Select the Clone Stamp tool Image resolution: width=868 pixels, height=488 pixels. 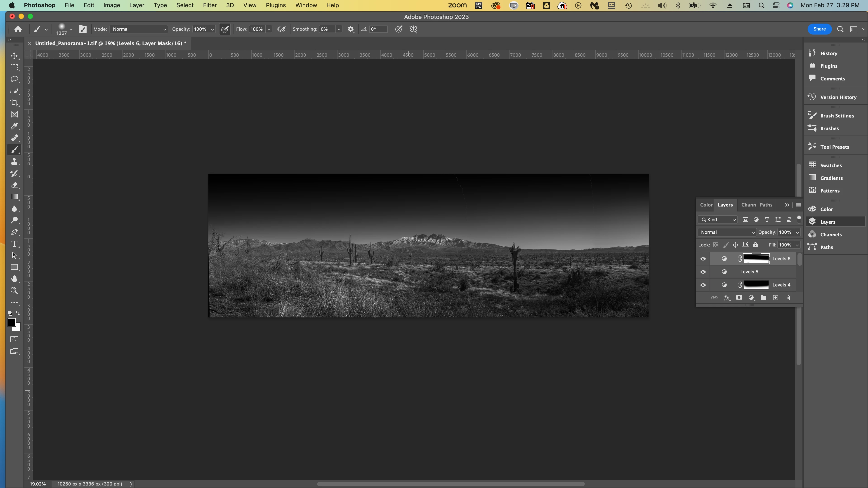tap(14, 162)
